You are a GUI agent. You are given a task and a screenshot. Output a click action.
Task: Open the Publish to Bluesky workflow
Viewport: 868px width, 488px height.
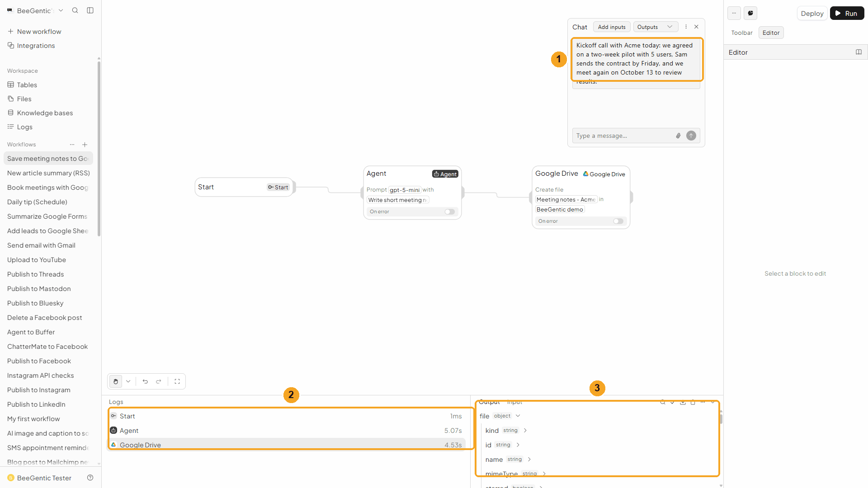coord(35,303)
